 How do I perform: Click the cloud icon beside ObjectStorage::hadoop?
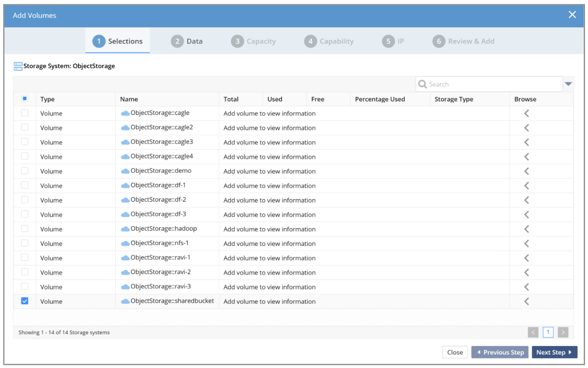(x=125, y=229)
